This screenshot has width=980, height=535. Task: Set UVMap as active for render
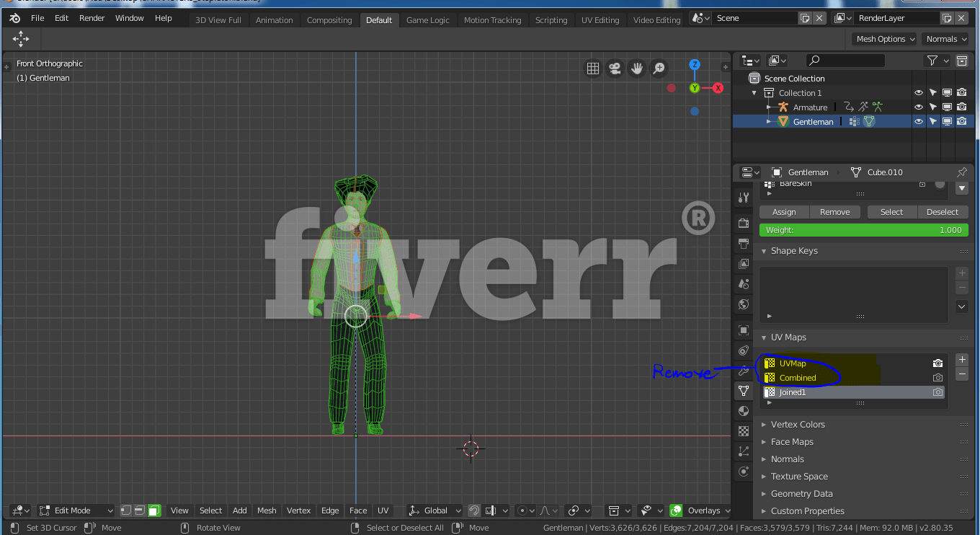(x=937, y=363)
